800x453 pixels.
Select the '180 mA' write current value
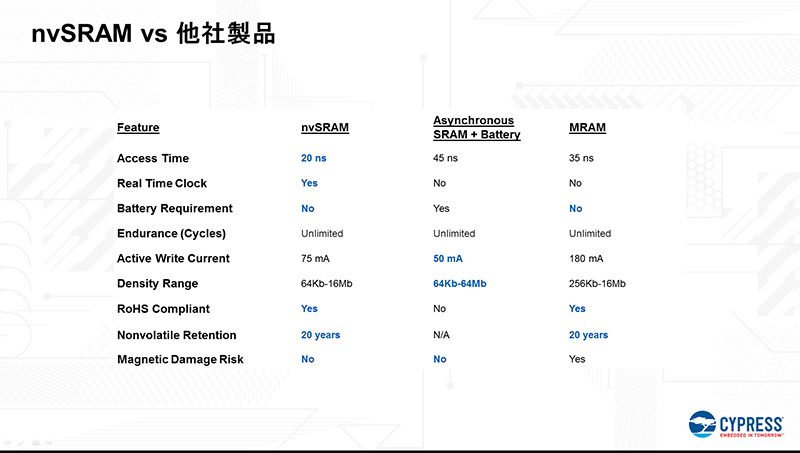tap(586, 259)
